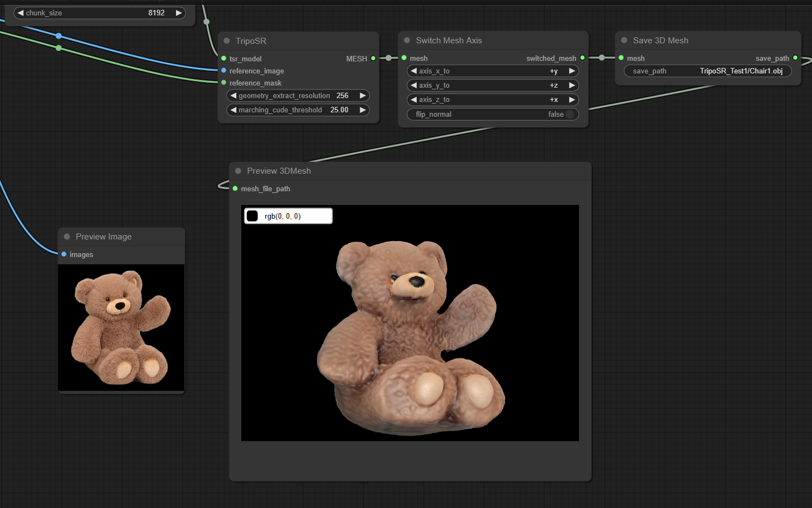Collapse the Switch Mesh Axis node

(407, 41)
